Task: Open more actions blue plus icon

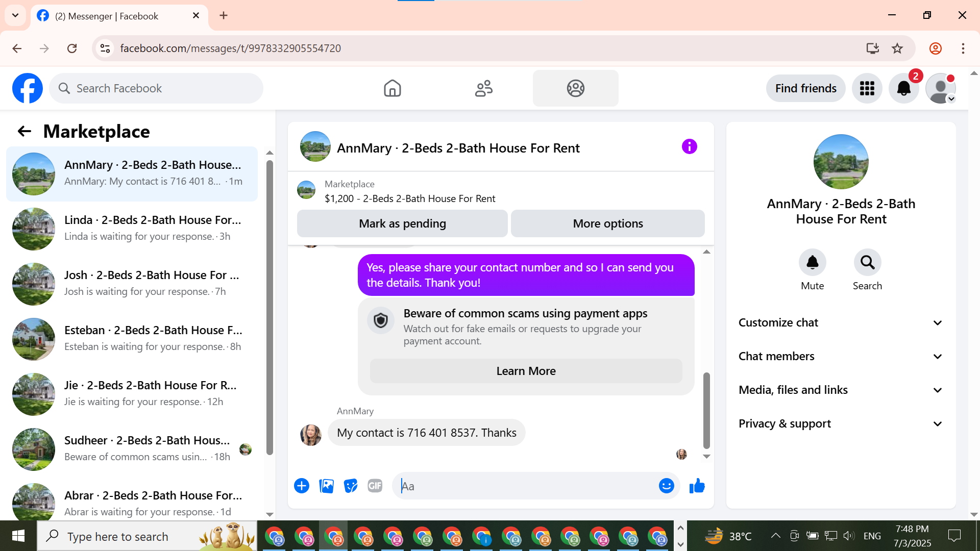Action: click(x=302, y=486)
